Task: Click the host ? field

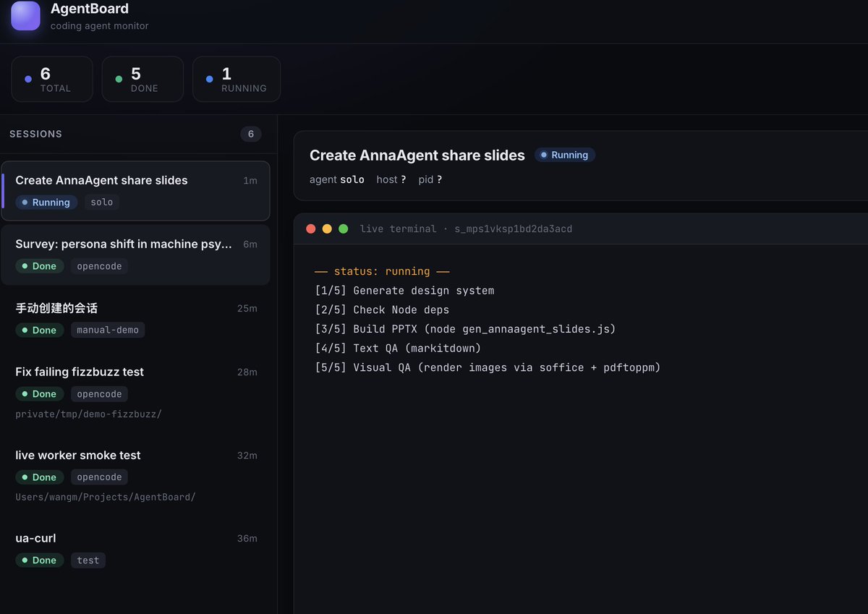Action: tap(391, 179)
